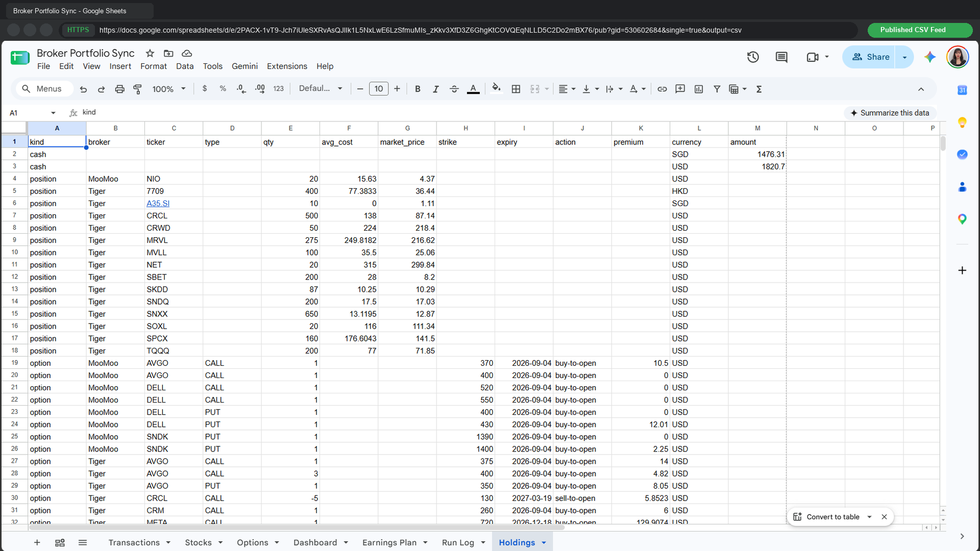Open Google Keep side panel
Screen dimensions: 980x551
click(x=962, y=122)
